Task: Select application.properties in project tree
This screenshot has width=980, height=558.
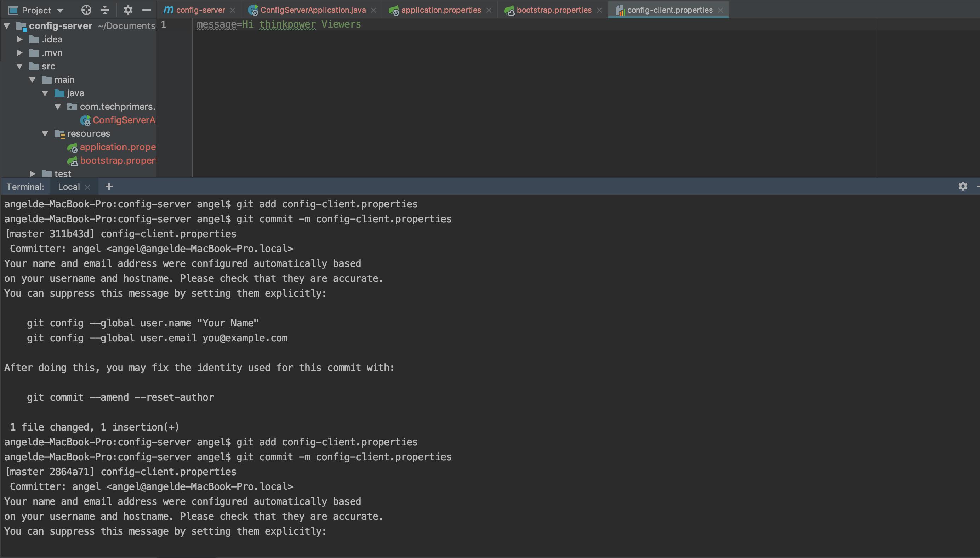Action: (x=112, y=147)
